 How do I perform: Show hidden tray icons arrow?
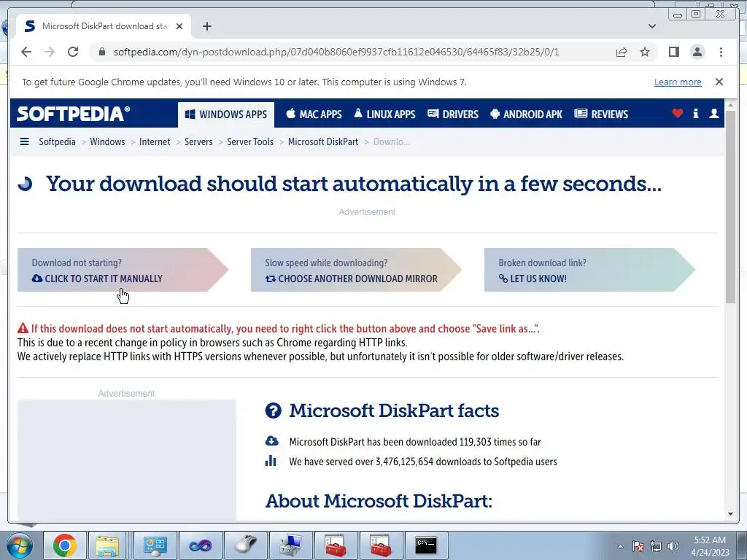620,546
